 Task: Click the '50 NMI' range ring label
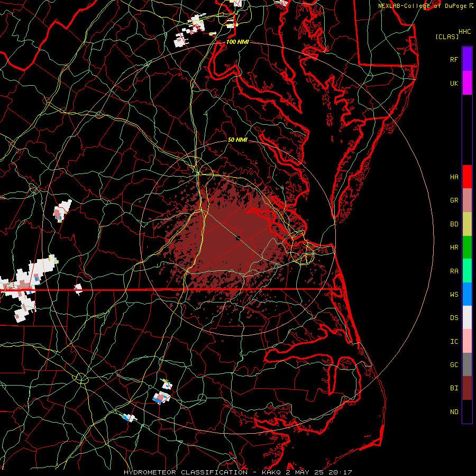(x=237, y=140)
